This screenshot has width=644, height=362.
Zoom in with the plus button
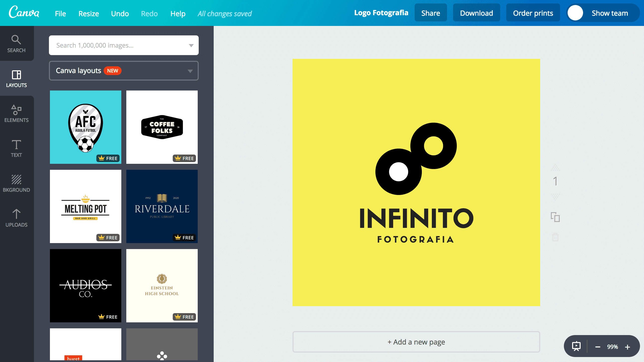pos(628,347)
